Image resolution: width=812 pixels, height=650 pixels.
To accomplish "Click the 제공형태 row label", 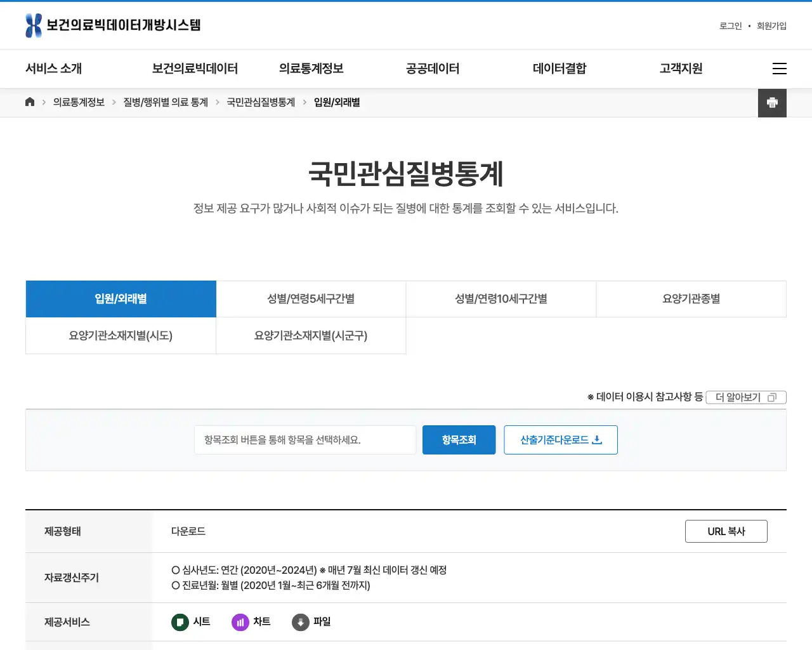I will [x=63, y=531].
